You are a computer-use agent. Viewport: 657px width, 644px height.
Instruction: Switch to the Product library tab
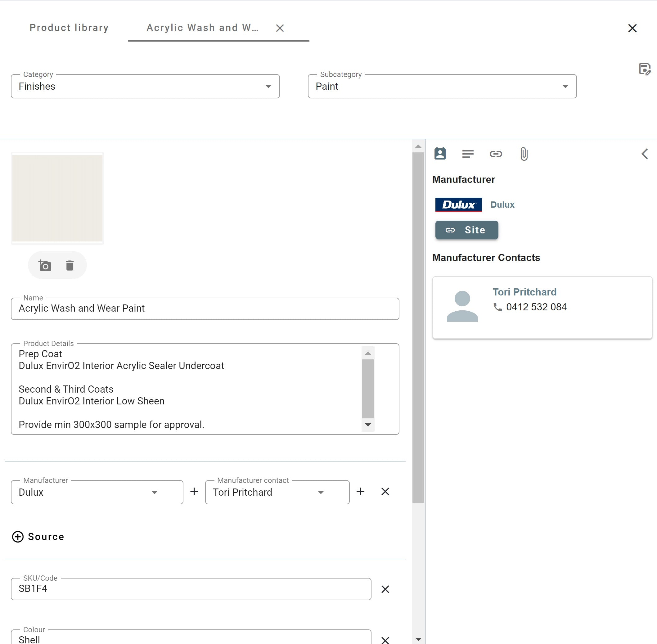tap(69, 28)
